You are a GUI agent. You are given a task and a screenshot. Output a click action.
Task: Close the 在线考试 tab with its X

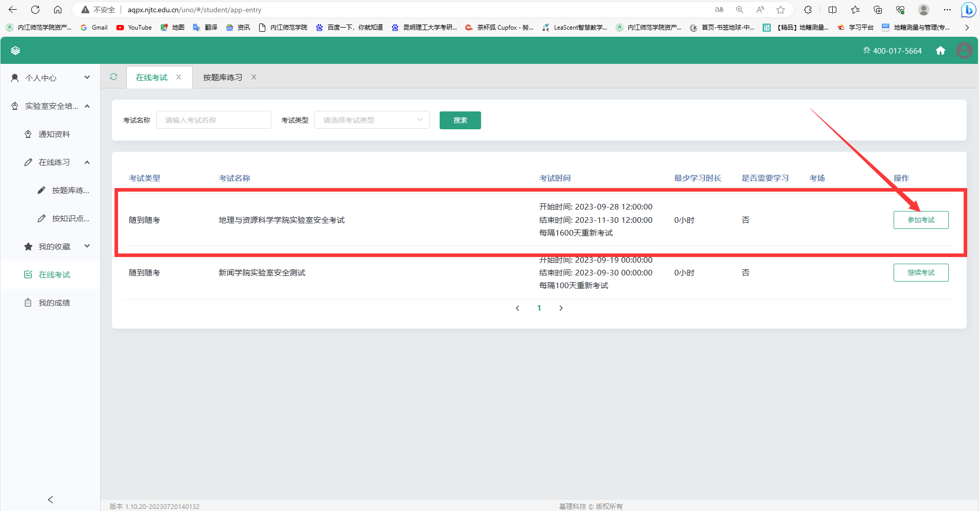179,77
